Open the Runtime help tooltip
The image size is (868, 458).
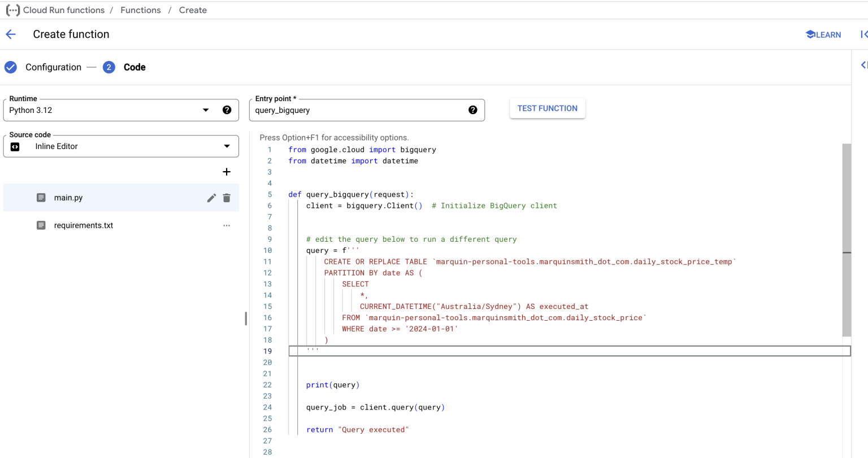227,110
